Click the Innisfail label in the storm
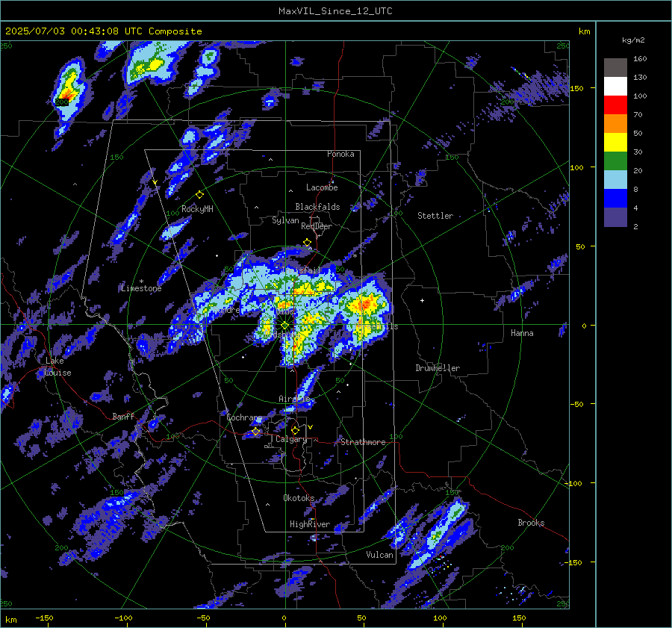The image size is (672, 628). [302, 270]
